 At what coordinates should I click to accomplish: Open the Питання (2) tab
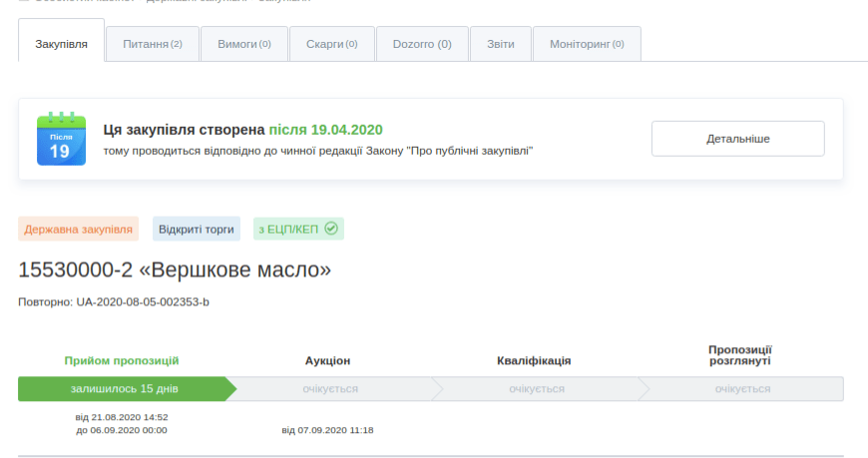click(152, 44)
